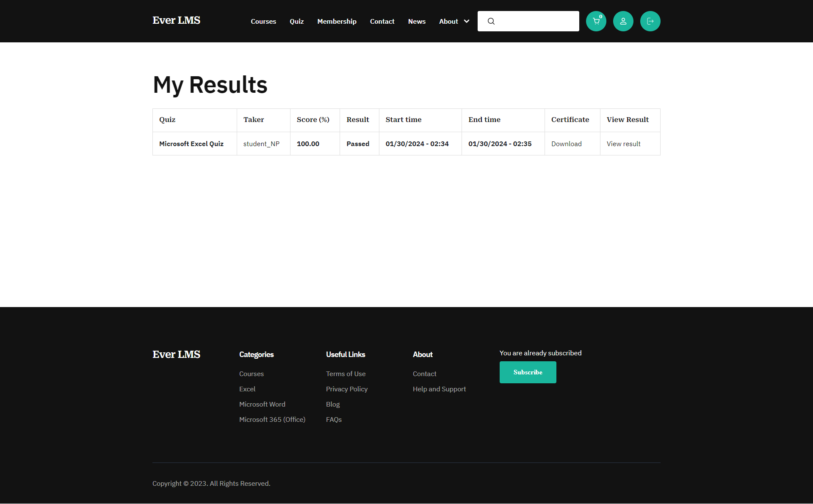Image resolution: width=813 pixels, height=504 pixels.
Task: Open the Blog footer link
Action: pyautogui.click(x=333, y=404)
